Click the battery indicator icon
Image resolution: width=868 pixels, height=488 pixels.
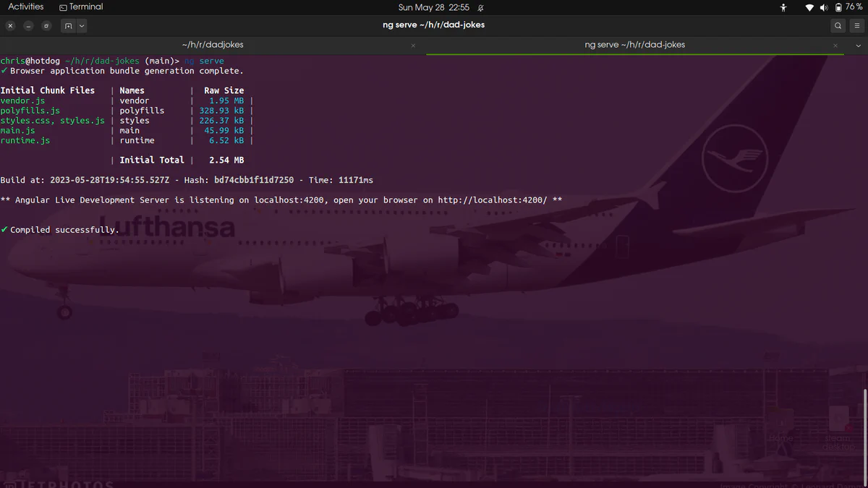[x=838, y=7]
